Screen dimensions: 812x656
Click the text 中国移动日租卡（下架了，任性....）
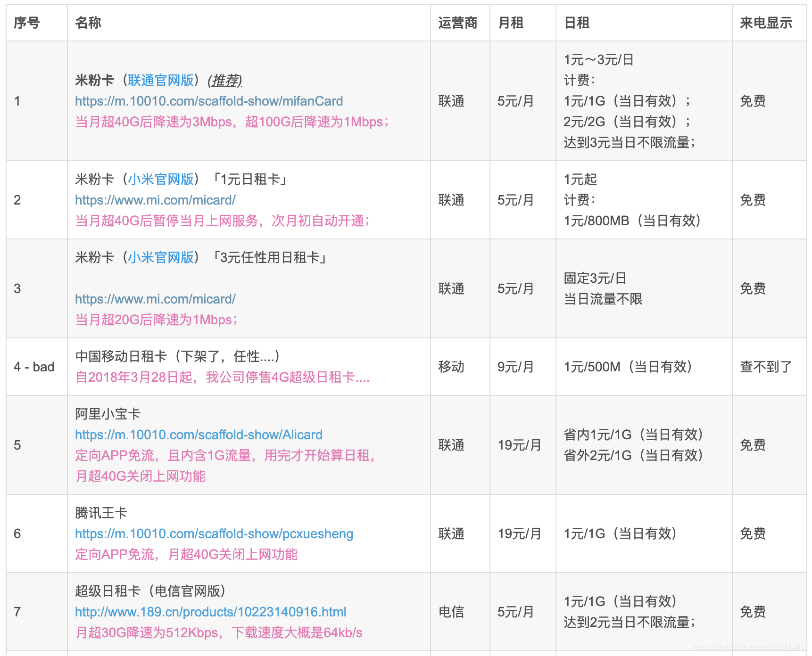click(178, 357)
